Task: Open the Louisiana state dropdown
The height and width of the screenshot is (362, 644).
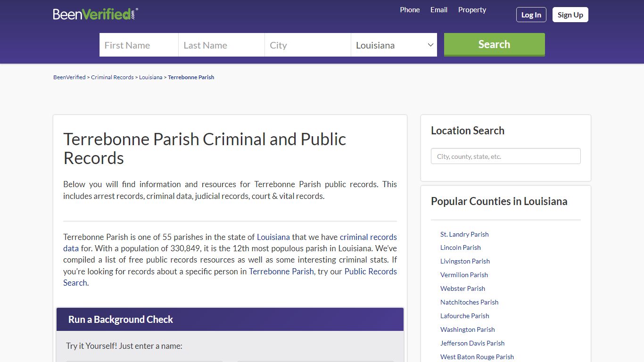Action: pyautogui.click(x=394, y=45)
